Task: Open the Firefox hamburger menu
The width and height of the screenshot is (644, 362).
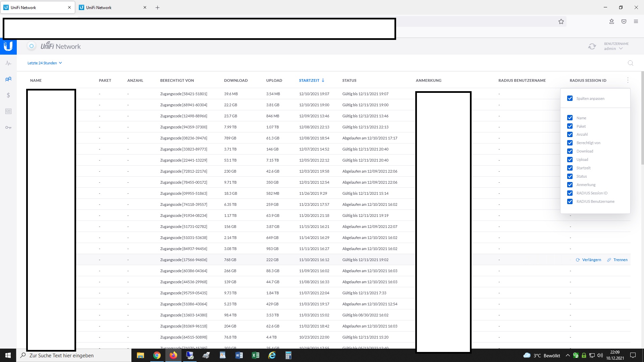Action: [636, 21]
